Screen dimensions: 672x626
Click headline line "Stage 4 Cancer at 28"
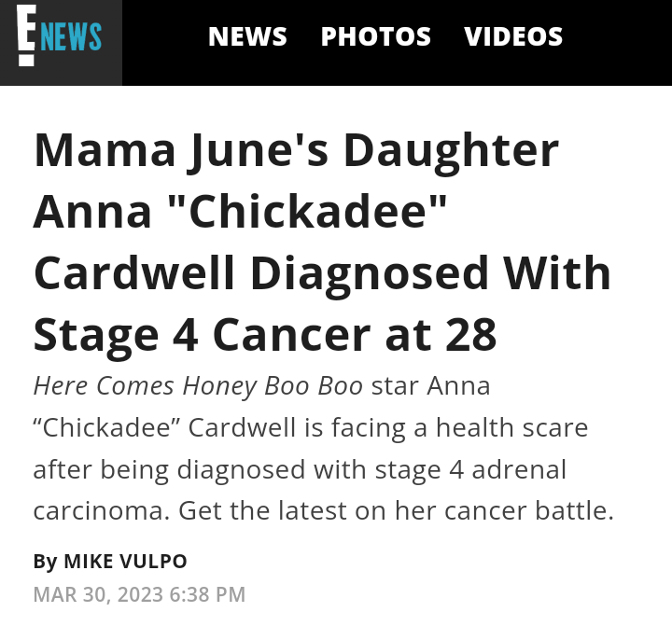(265, 334)
